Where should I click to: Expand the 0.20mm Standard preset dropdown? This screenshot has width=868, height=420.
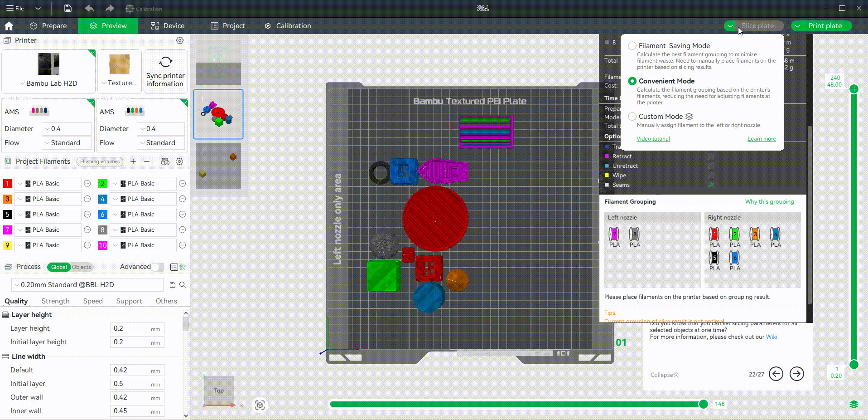[x=87, y=285]
